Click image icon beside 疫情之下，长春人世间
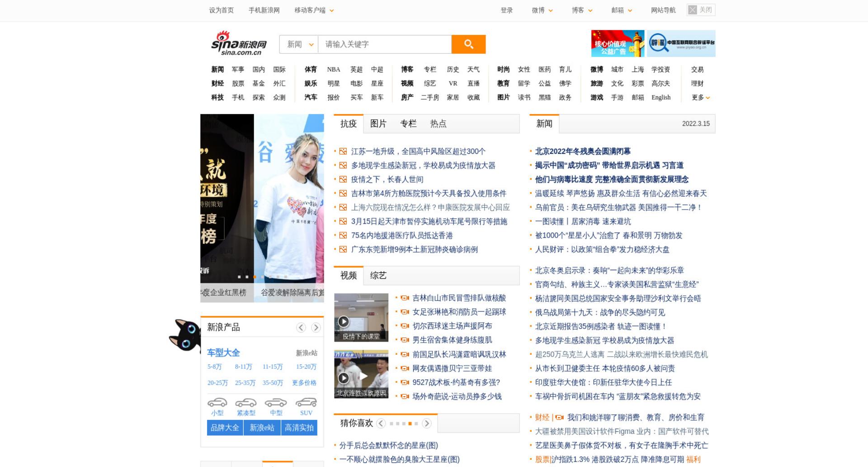 point(343,180)
